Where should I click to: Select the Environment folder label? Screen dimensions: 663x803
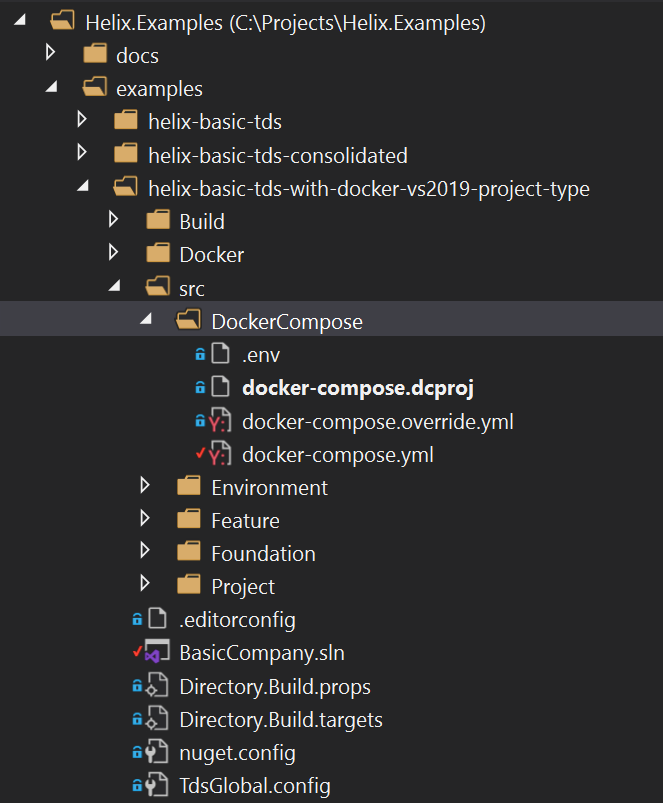click(x=269, y=488)
